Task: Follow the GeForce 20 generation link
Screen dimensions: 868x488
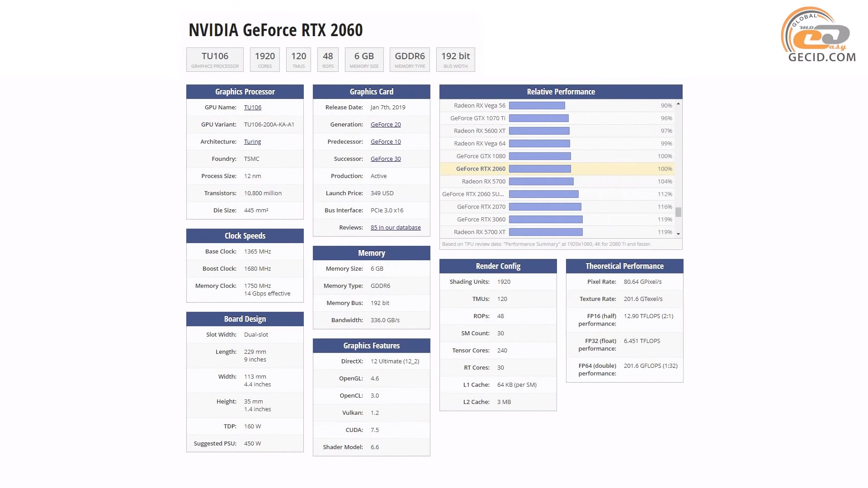Action: coord(386,124)
